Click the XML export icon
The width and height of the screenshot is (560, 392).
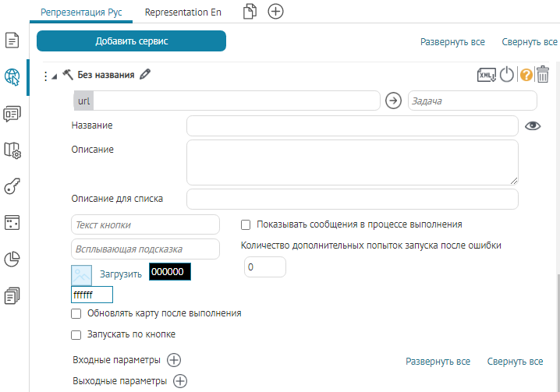point(487,75)
